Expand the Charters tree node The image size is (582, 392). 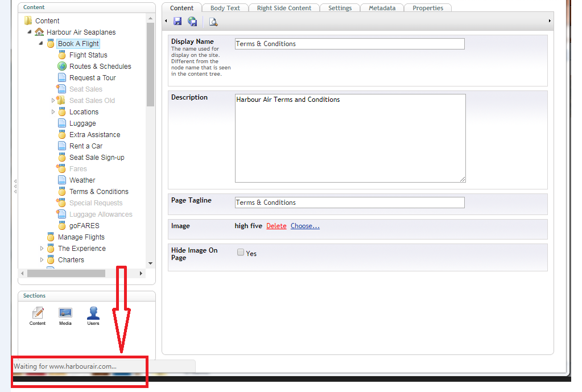pyautogui.click(x=42, y=260)
